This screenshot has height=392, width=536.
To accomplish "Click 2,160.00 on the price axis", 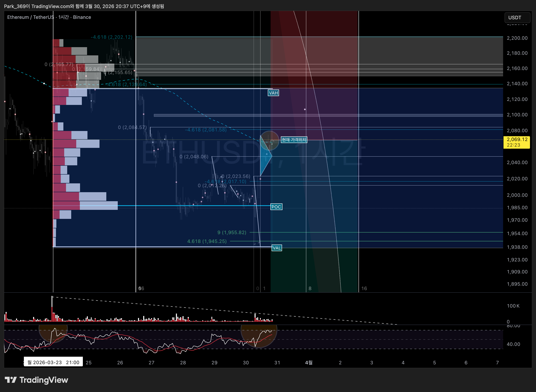I will coord(517,68).
